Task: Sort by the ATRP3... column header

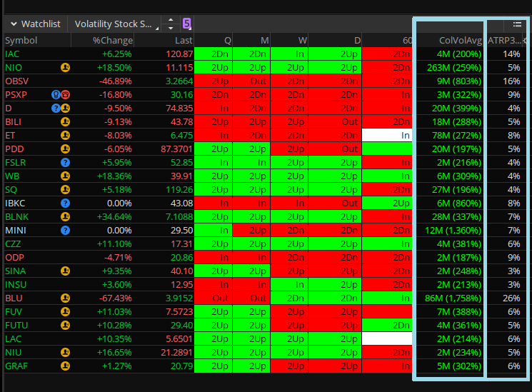Action: [504, 41]
